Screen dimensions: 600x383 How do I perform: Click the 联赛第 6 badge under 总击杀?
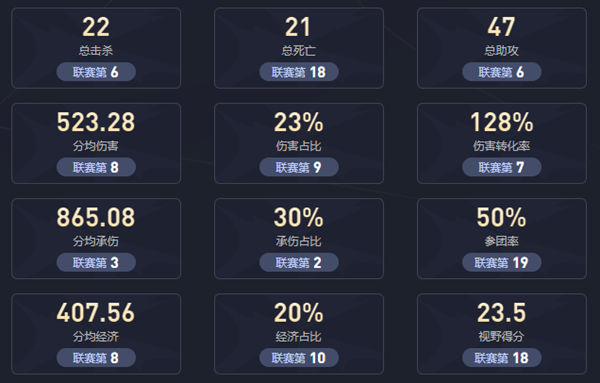[96, 72]
